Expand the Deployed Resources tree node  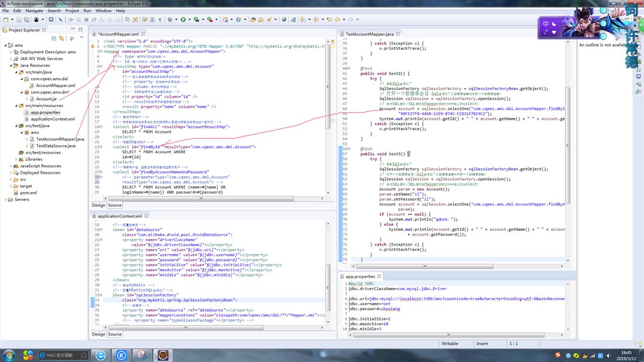(x=11, y=173)
